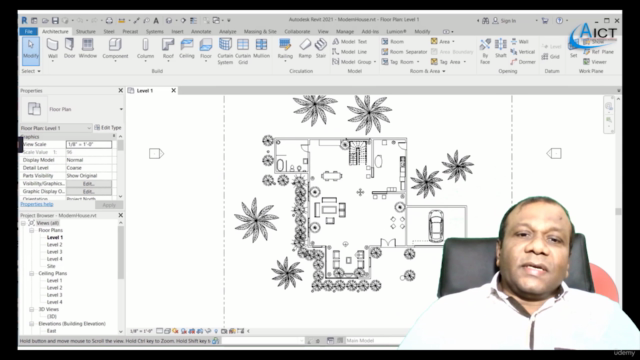Pick the Curtain Grid tool
This screenshot has width=640, height=360.
243,51
